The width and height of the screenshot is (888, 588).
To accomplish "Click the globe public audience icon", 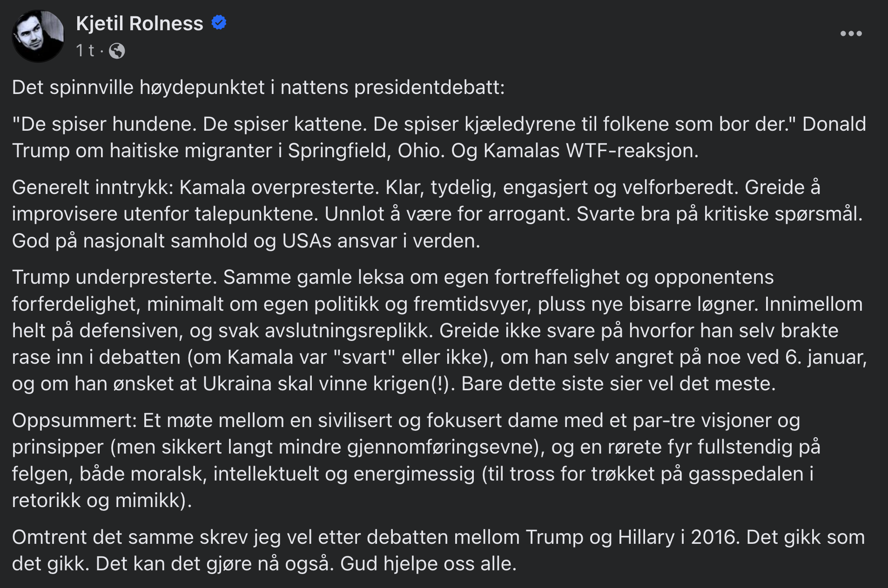I will pyautogui.click(x=117, y=51).
